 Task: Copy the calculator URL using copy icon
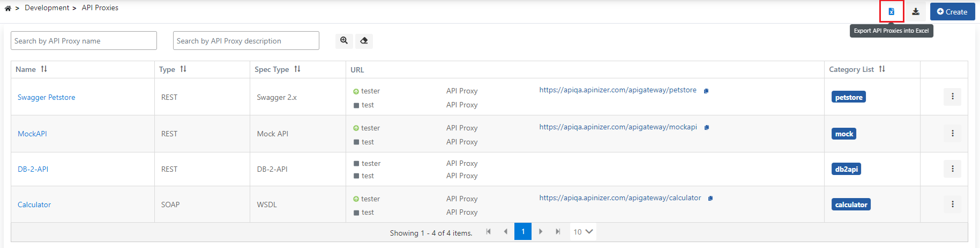710,199
